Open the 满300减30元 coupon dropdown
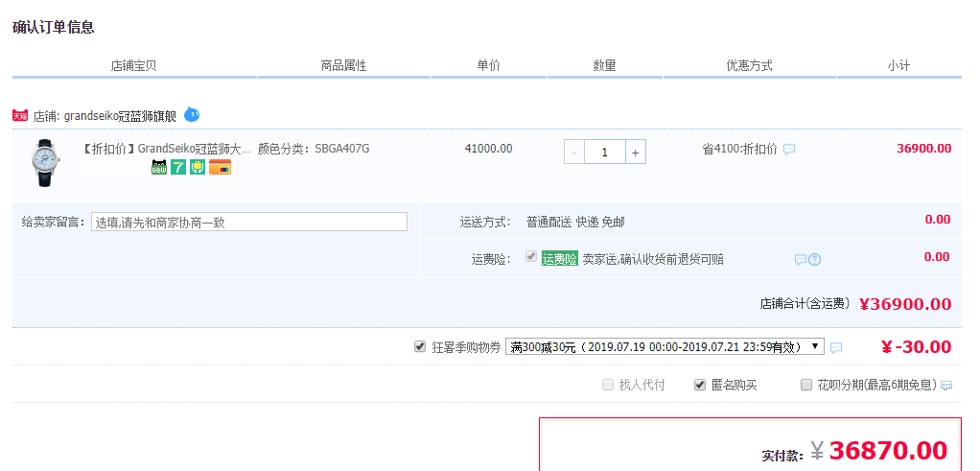980x471 pixels. pyautogui.click(x=665, y=346)
